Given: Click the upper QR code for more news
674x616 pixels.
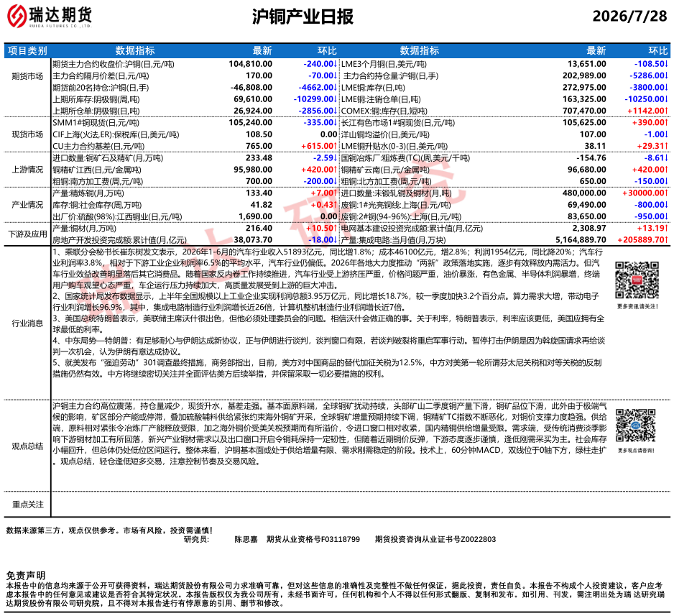Looking at the screenshot, I should pos(637,280).
